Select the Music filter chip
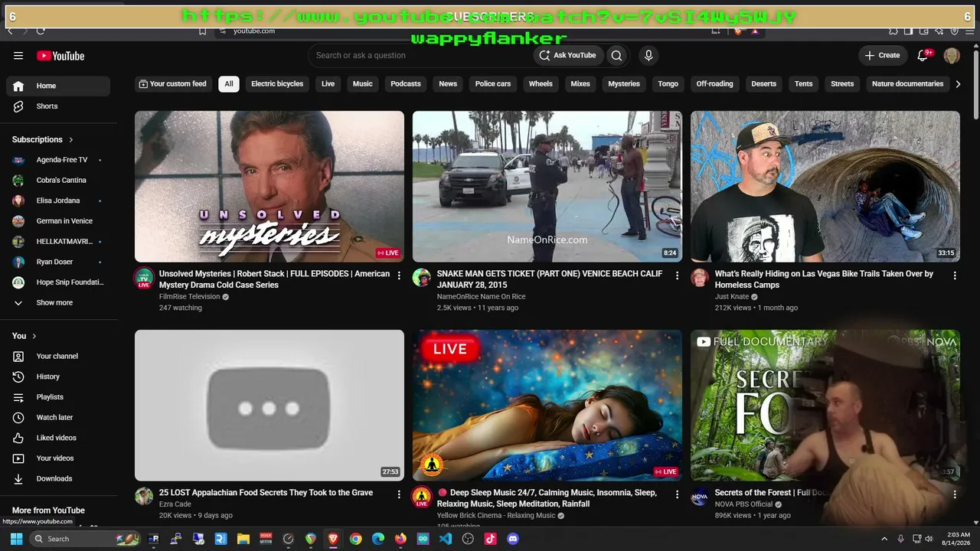 pyautogui.click(x=362, y=84)
